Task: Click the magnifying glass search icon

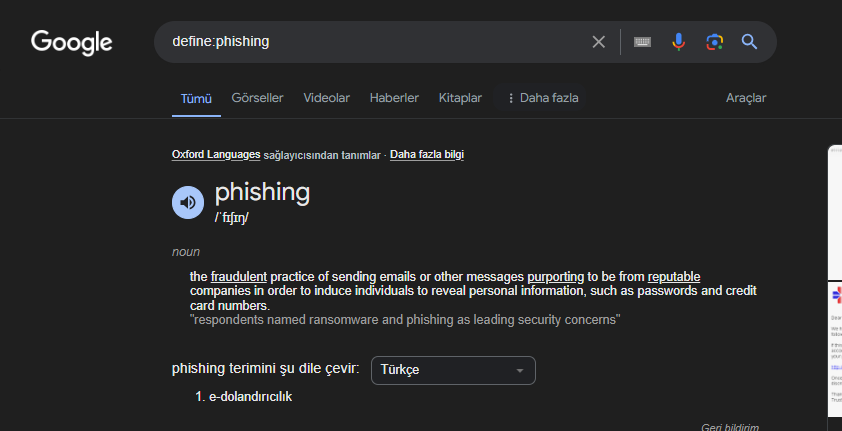Action: 749,42
